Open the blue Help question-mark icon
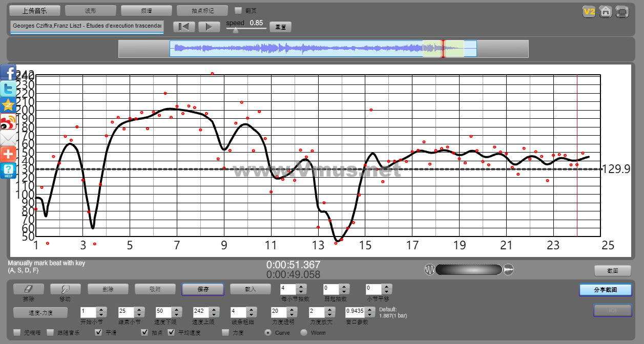 [8, 170]
